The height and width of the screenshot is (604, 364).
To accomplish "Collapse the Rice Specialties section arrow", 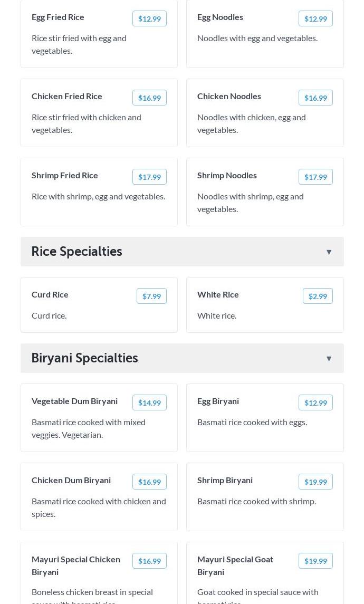I will click(329, 252).
